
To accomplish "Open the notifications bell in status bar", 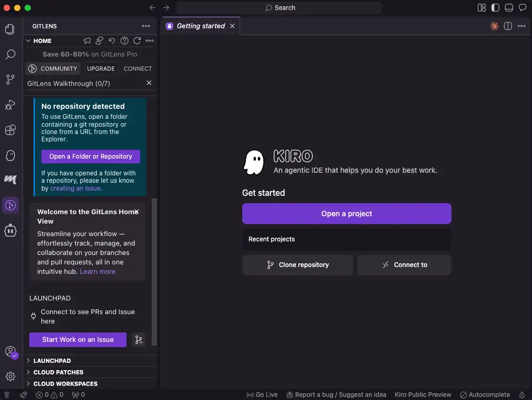I will click(522, 395).
